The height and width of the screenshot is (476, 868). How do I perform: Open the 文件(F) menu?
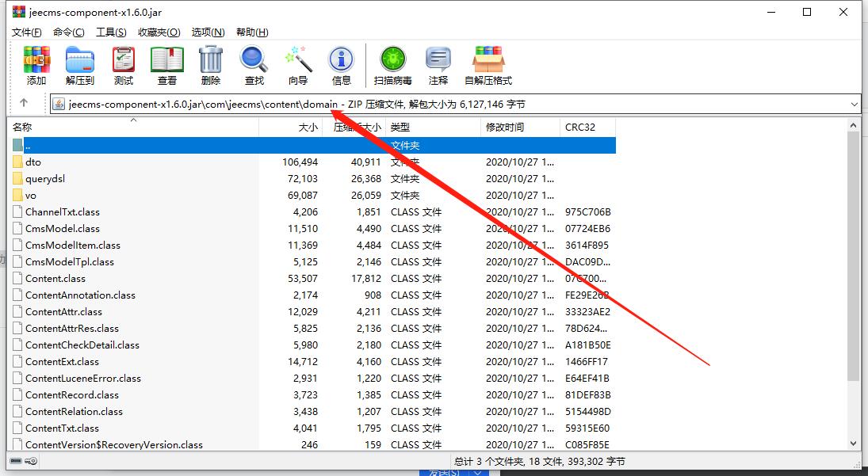click(x=26, y=32)
